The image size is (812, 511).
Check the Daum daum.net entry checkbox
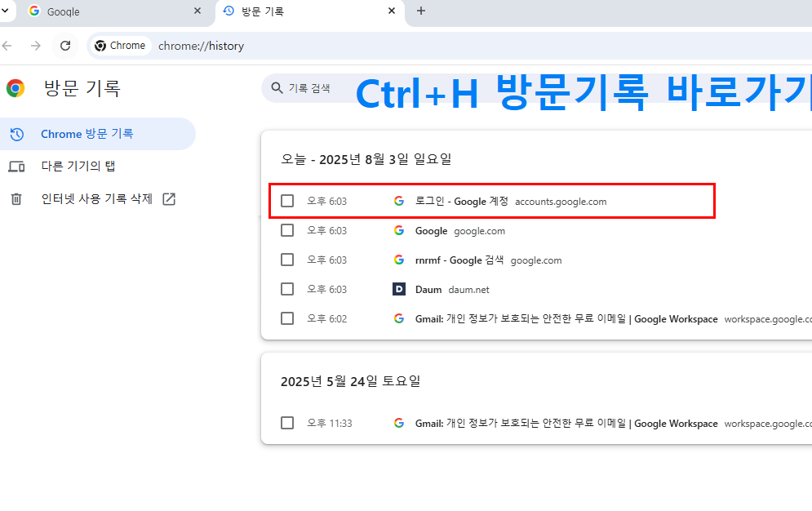[287, 289]
